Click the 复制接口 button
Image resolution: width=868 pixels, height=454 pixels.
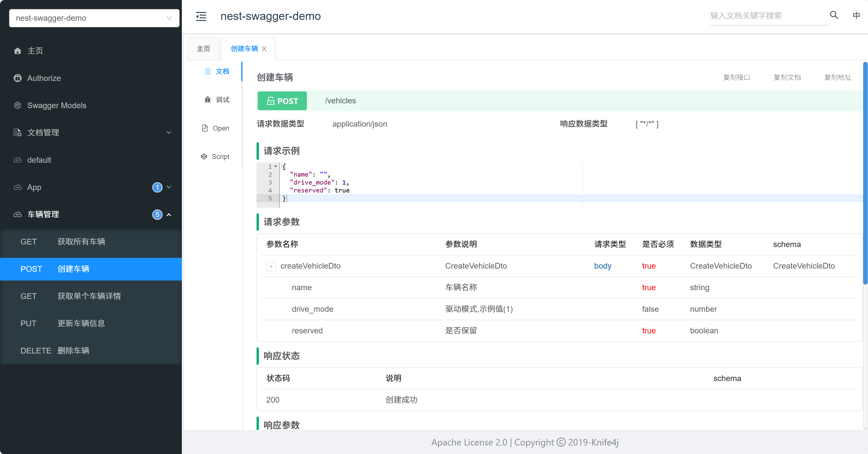(x=736, y=77)
